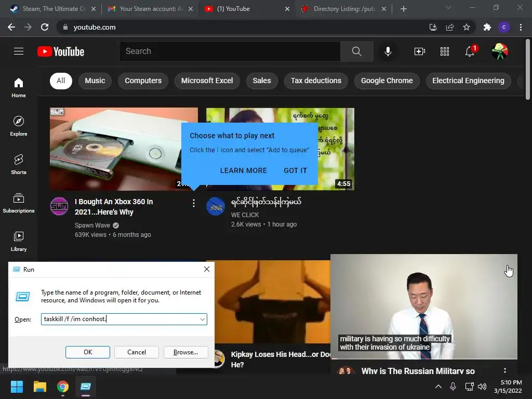This screenshot has width=532, height=399.
Task: Select the Microsoft Excel filter chip
Action: tap(207, 81)
